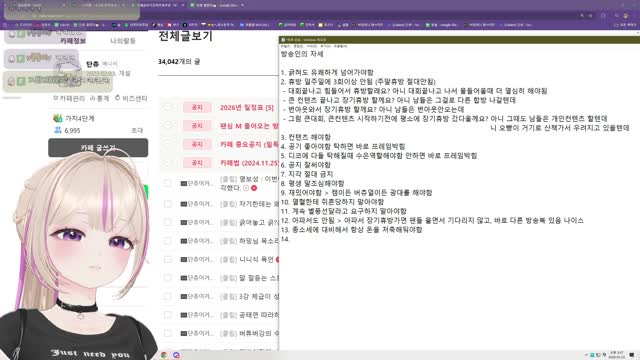Click Notepad line 7. 지각 절대 금지

(307, 174)
